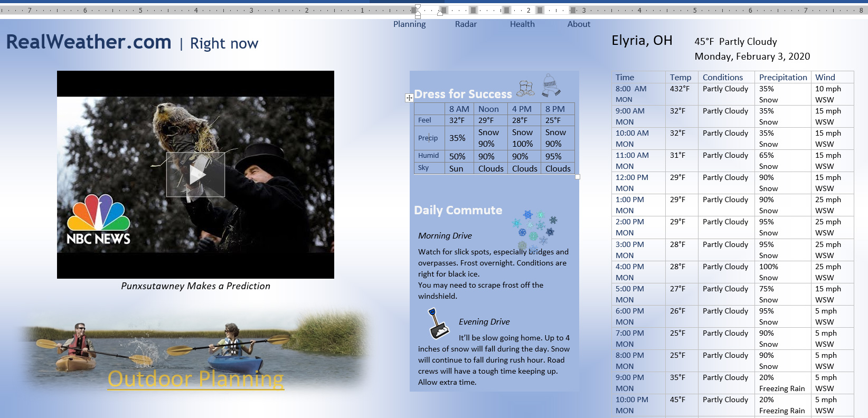Click the Dress for Success heading
The width and height of the screenshot is (868, 418).
(x=463, y=94)
